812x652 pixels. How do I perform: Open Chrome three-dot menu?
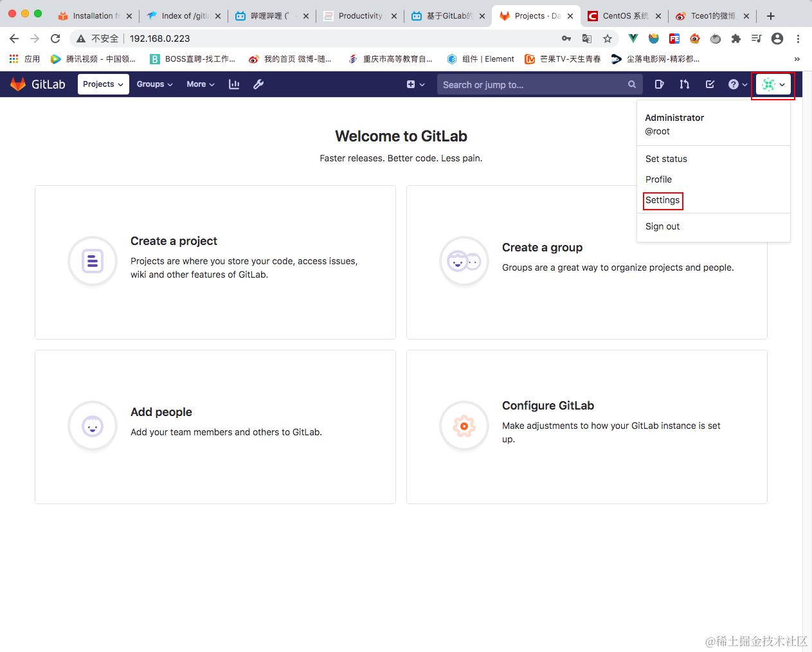[798, 39]
